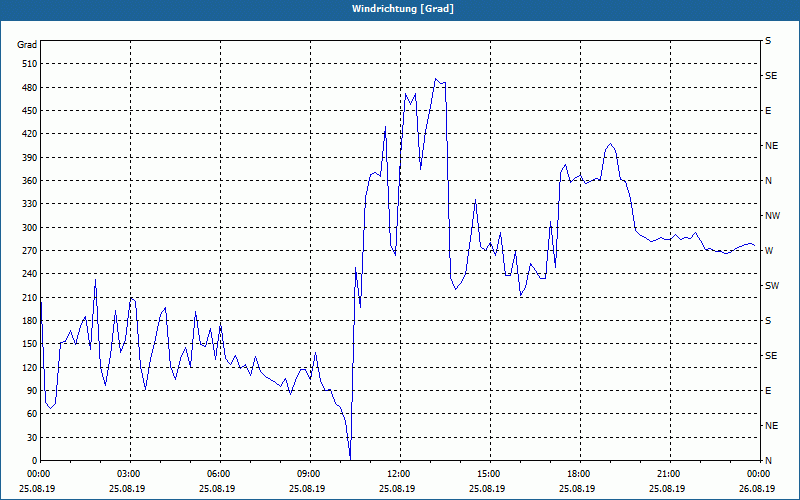This screenshot has width=800, height=500.
Task: Select the 26.08.19 date label
Action: [757, 489]
